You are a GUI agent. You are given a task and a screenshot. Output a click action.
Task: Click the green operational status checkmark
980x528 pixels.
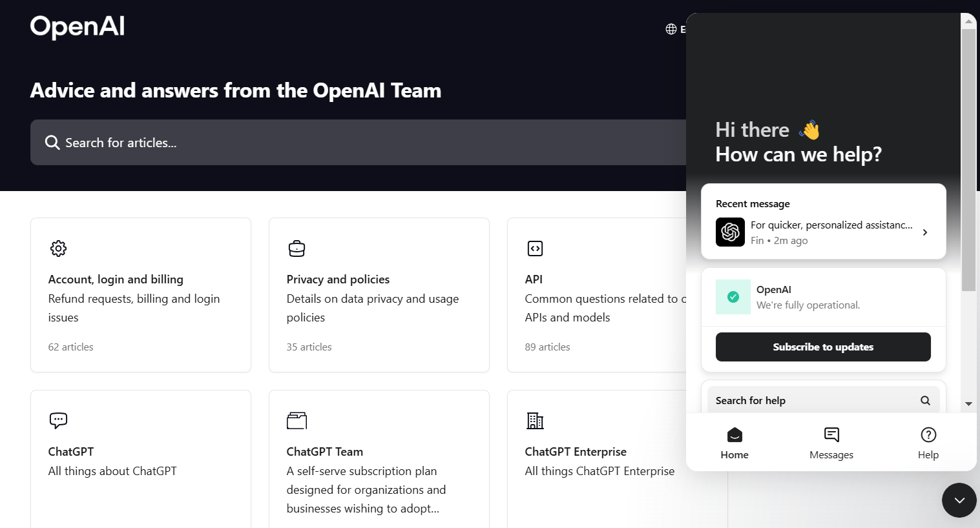pos(733,297)
